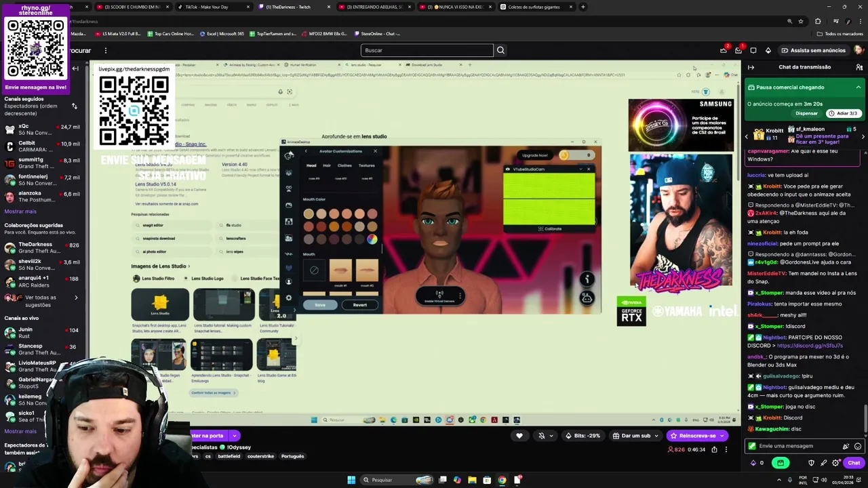The height and width of the screenshot is (488, 868).
Task: Open the channel points diamond balance
Action: point(757,463)
